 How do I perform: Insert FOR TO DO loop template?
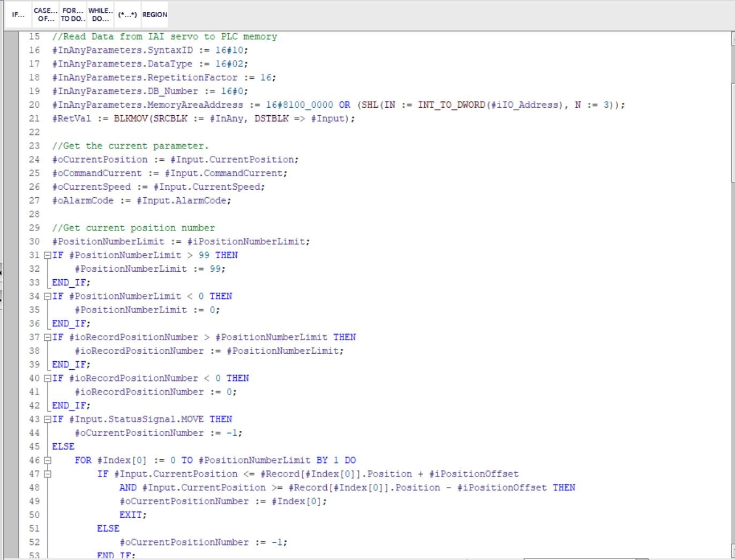[72, 14]
